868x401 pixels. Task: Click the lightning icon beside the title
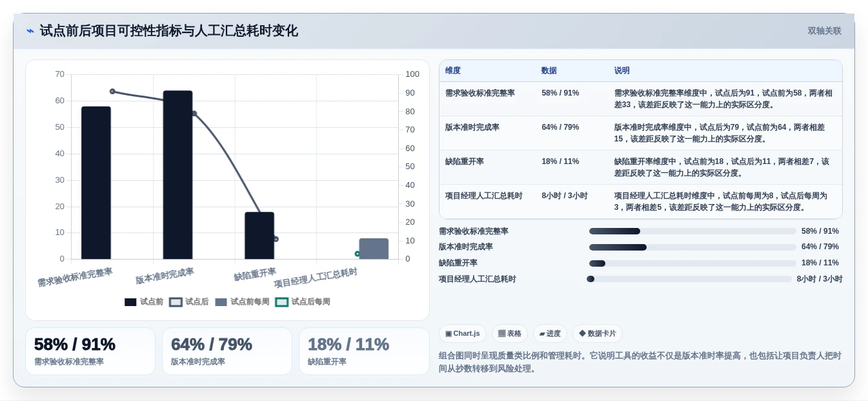pos(30,31)
